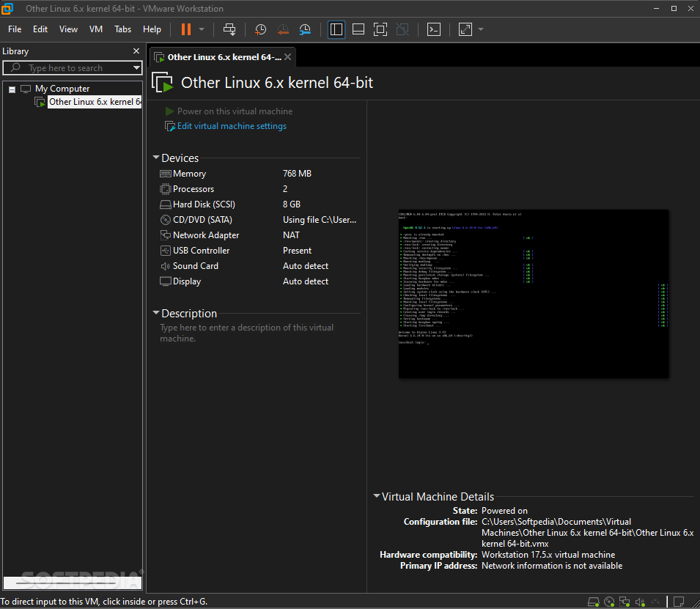Click the Hard Disk drive icon

(x=166, y=204)
